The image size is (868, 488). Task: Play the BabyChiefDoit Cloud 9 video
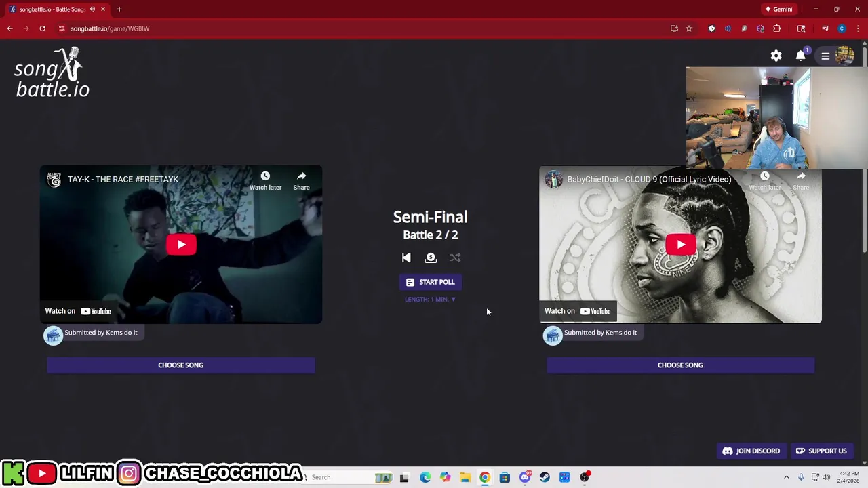pos(680,245)
